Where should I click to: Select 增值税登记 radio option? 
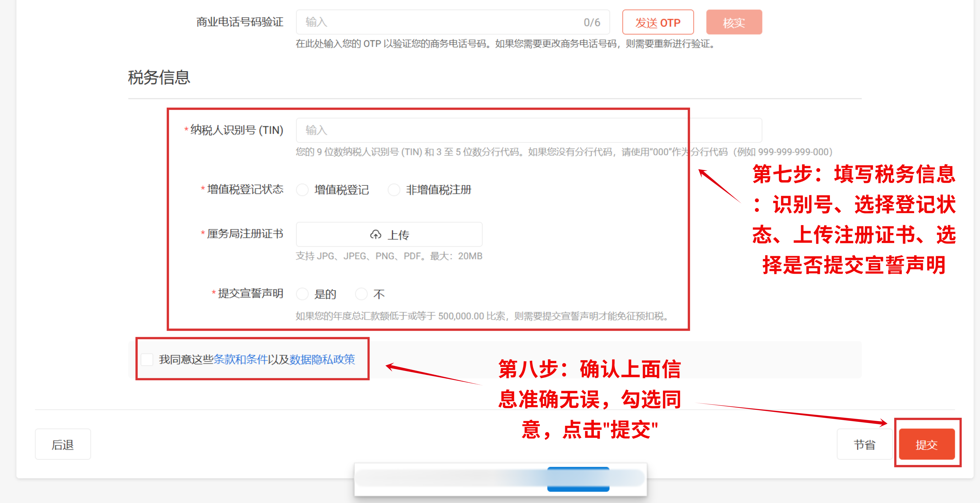pos(302,189)
